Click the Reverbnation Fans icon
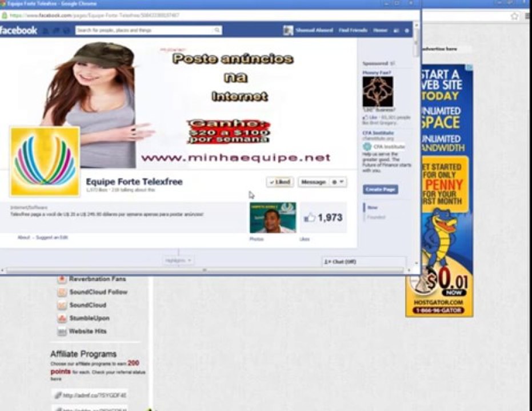The width and height of the screenshot is (532, 411). tap(62, 279)
